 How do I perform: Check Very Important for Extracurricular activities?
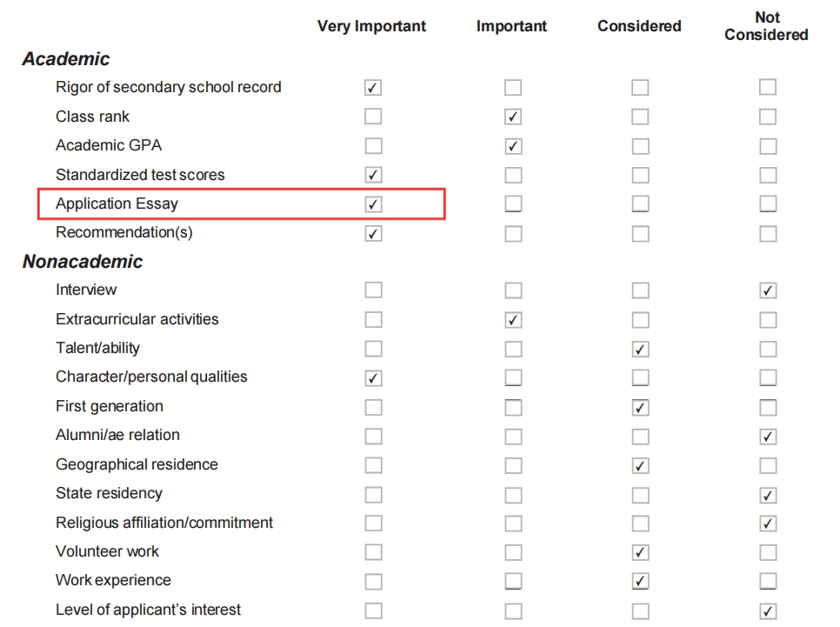click(x=373, y=319)
